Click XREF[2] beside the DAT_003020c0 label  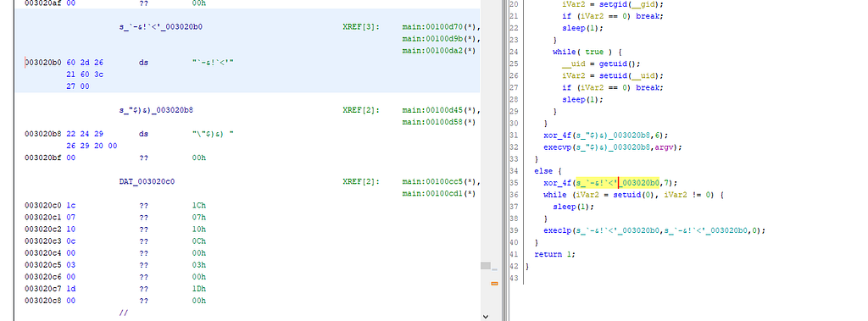click(x=361, y=181)
